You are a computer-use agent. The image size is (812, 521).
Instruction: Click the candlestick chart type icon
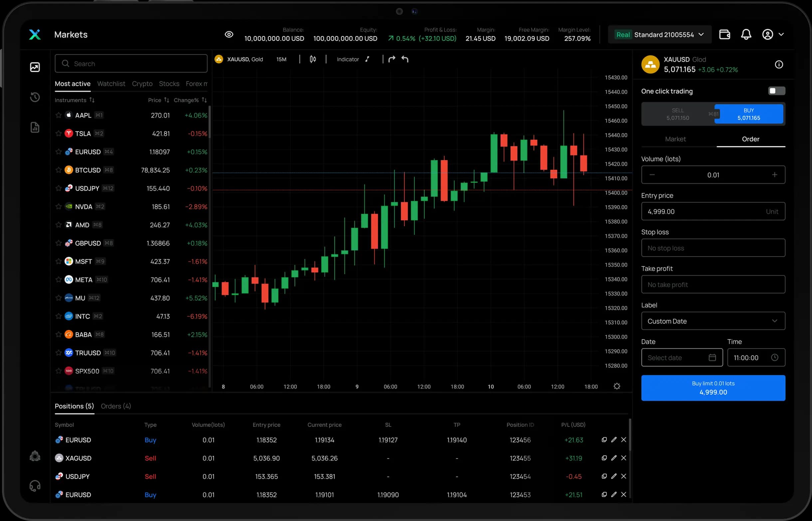tap(312, 59)
